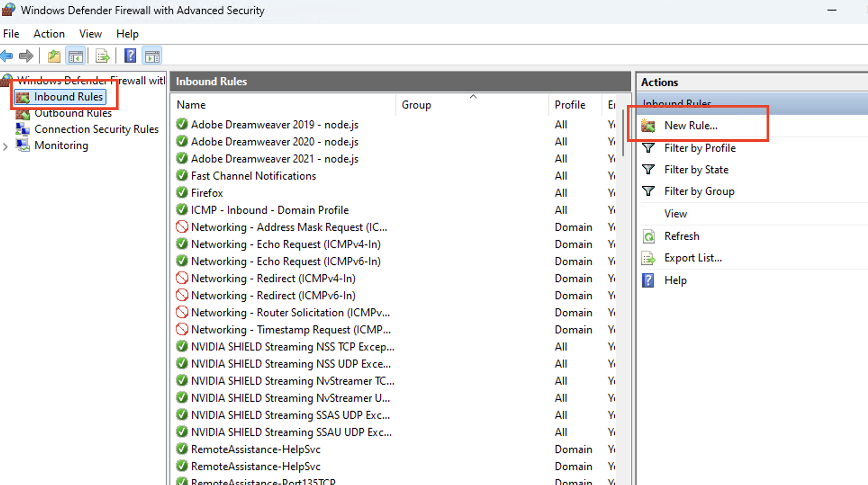Open the Action menu

pyautogui.click(x=49, y=34)
